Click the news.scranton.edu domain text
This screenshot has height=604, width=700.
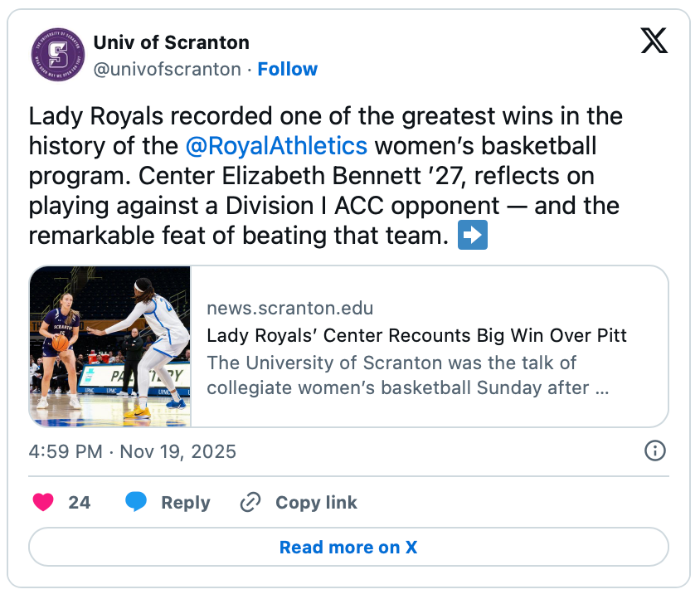click(289, 309)
